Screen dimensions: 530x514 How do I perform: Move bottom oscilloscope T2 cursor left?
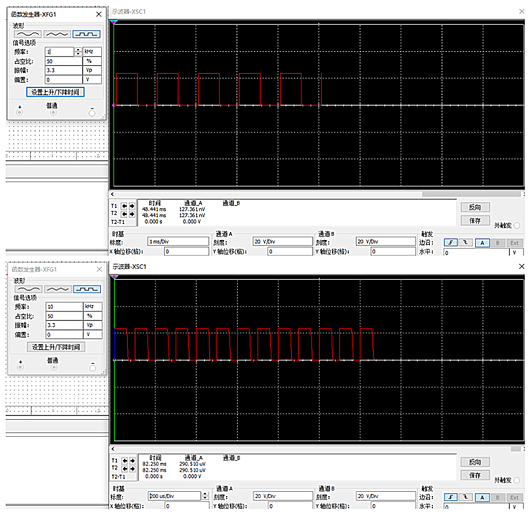[125, 469]
